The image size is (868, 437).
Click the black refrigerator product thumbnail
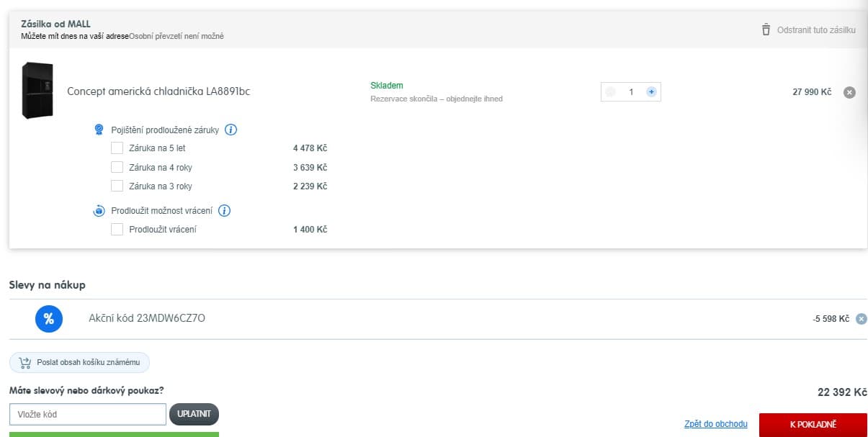[x=37, y=91]
